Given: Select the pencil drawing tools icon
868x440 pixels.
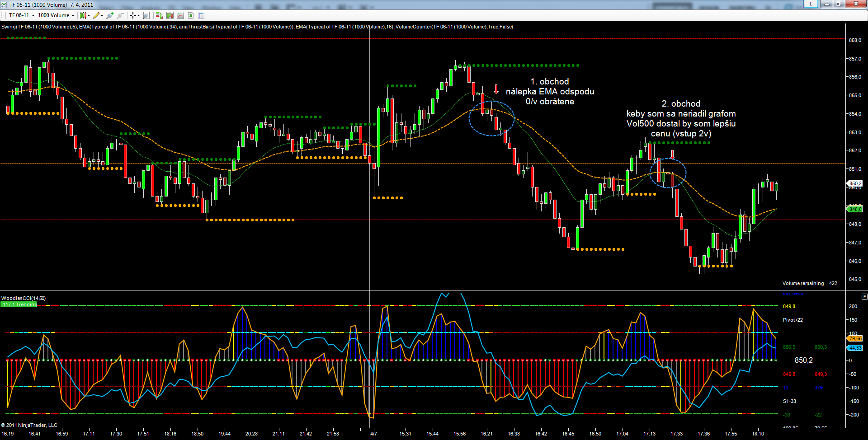Looking at the screenshot, I should coord(96,15).
